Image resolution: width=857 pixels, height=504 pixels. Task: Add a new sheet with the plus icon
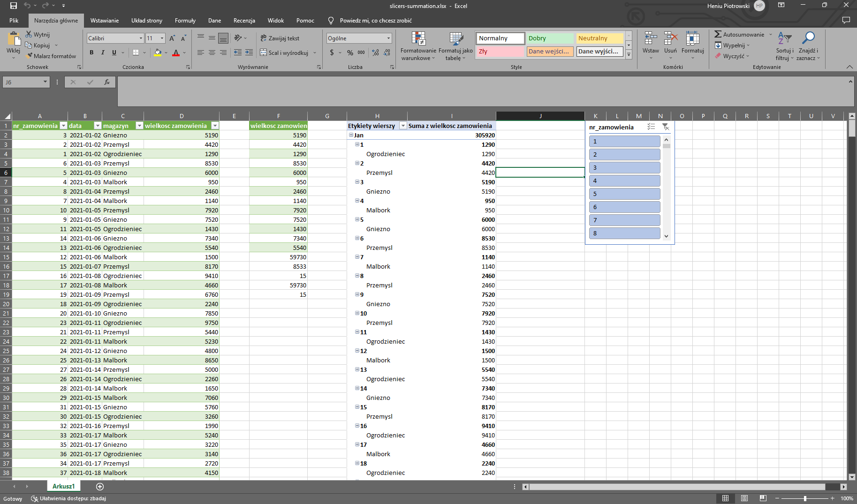tap(99, 487)
